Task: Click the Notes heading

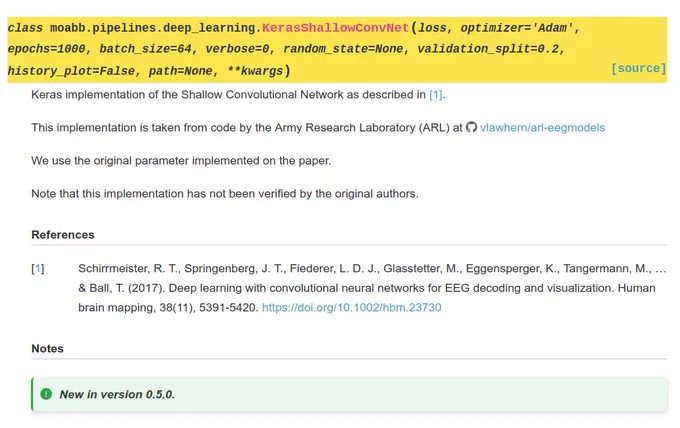Action: pyautogui.click(x=47, y=349)
